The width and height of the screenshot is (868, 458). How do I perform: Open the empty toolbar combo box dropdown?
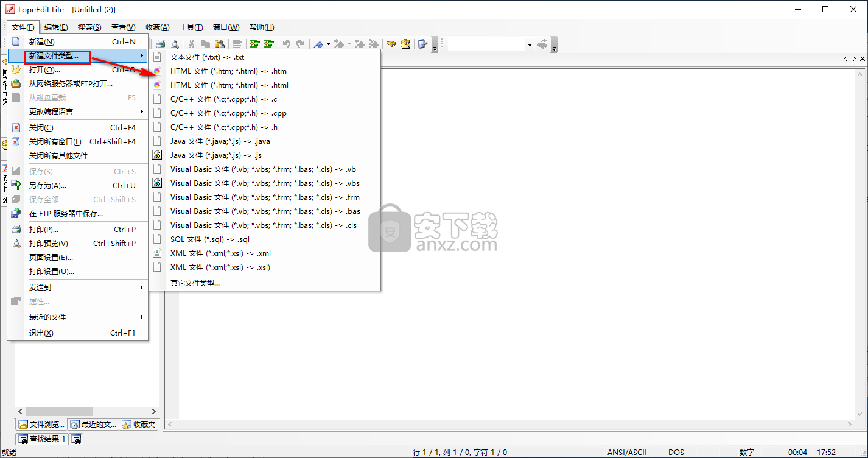coord(530,44)
